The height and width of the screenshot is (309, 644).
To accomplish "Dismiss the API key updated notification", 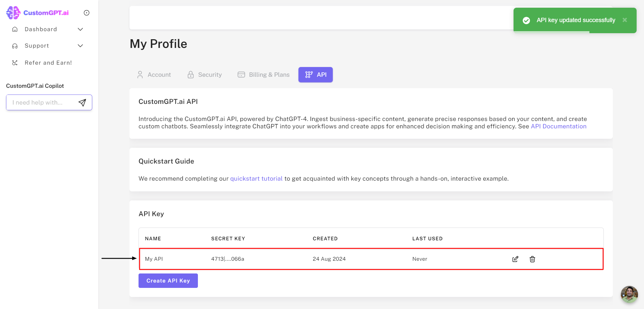I will [x=625, y=20].
